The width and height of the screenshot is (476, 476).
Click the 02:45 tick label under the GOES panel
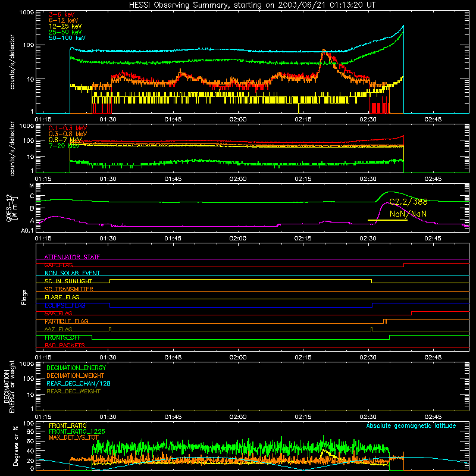tap(433, 239)
